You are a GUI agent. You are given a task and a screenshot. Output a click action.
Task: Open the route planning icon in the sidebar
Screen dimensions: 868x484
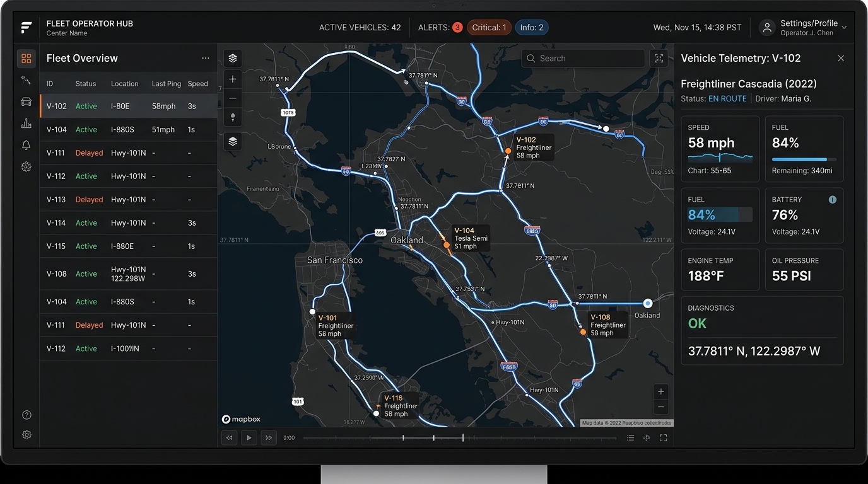(26, 80)
